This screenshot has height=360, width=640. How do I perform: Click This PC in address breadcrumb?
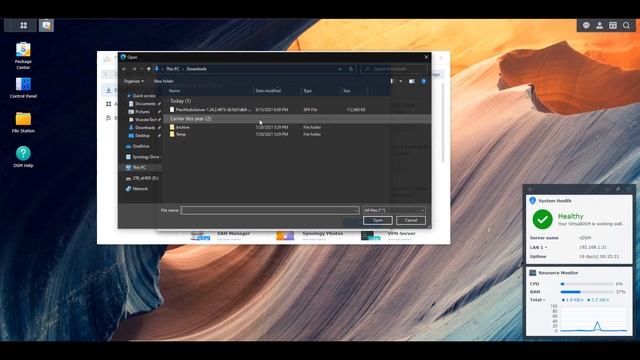[x=173, y=69]
